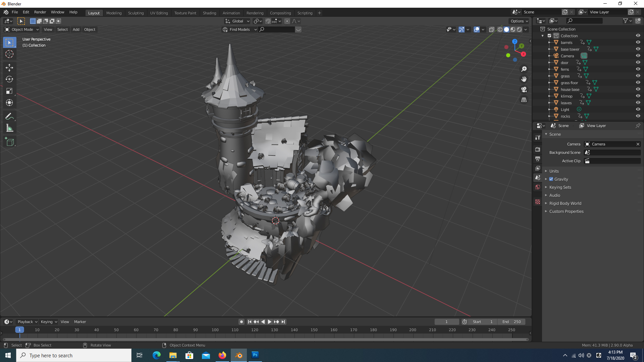
Task: Open Photoshop from the taskbar
Action: 255,355
